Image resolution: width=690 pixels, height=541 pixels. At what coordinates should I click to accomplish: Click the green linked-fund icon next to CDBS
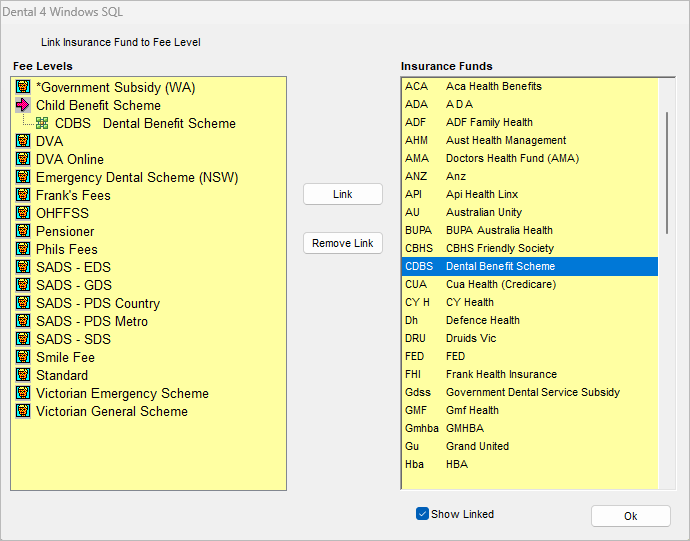[42, 123]
